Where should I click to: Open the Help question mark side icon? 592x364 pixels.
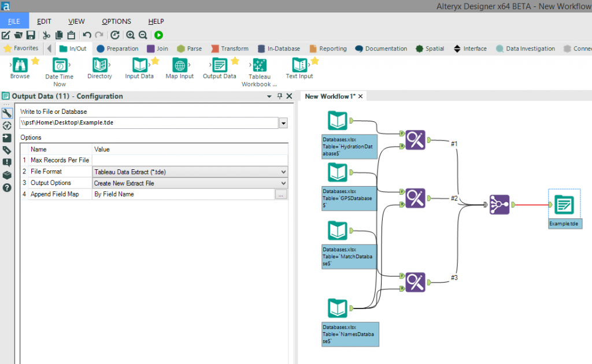pos(7,187)
